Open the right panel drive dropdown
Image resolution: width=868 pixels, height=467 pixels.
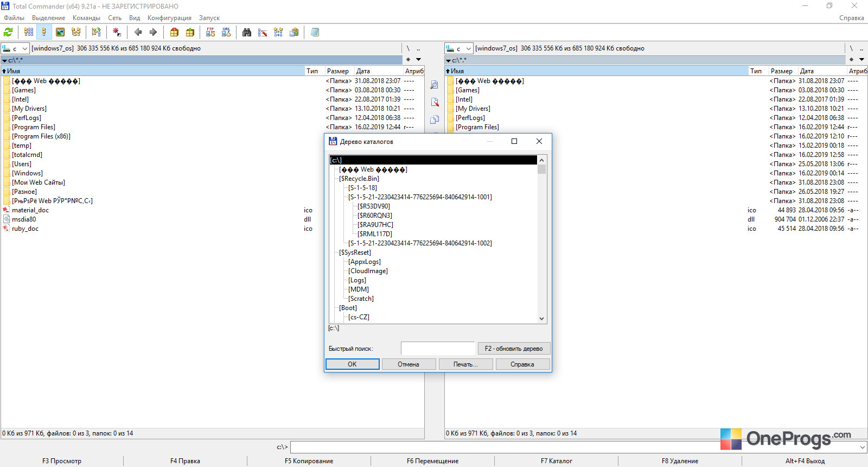coord(459,48)
